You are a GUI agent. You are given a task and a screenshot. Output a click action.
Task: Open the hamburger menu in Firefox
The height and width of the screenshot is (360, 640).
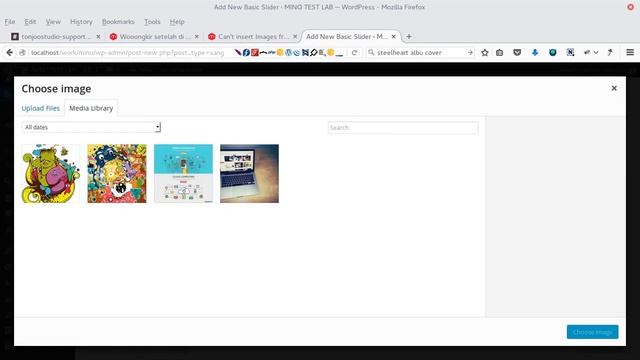coord(630,52)
